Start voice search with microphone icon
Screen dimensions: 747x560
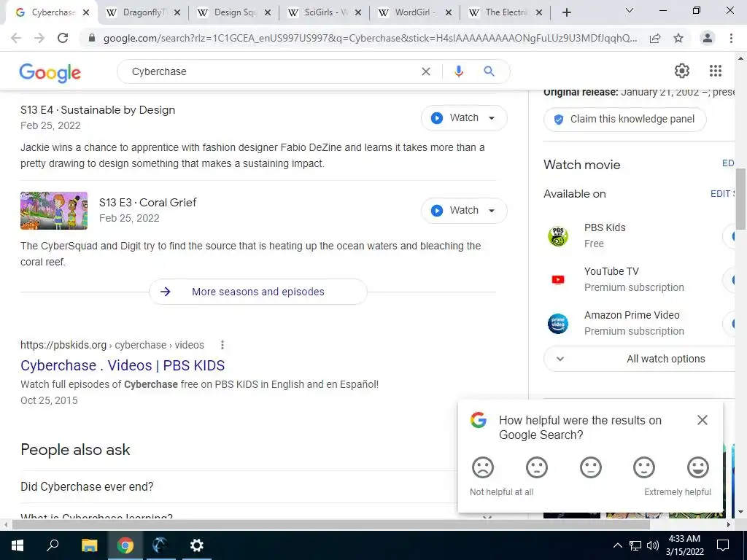tap(458, 71)
